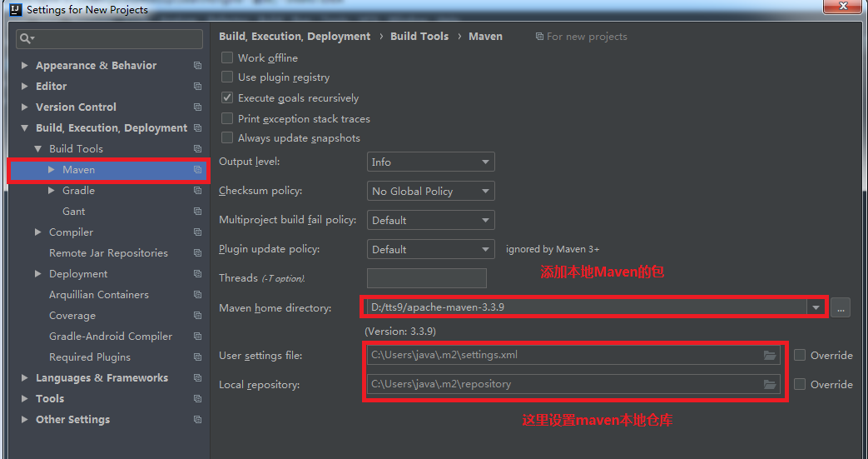Image resolution: width=868 pixels, height=459 pixels.
Task: Collapse Build, Execution, Deployment node
Action: click(x=24, y=128)
